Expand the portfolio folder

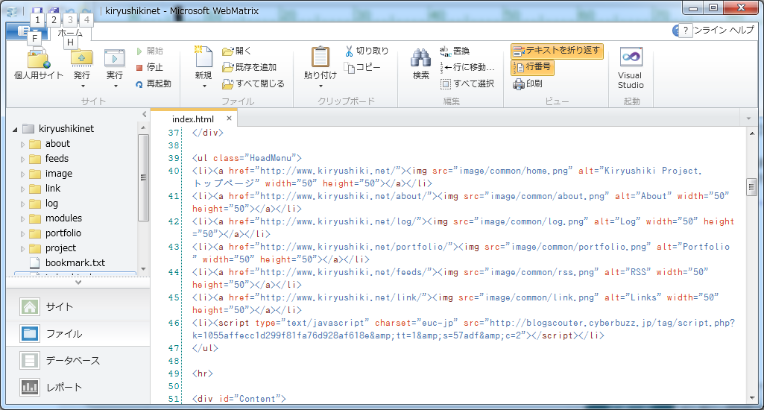coord(22,234)
